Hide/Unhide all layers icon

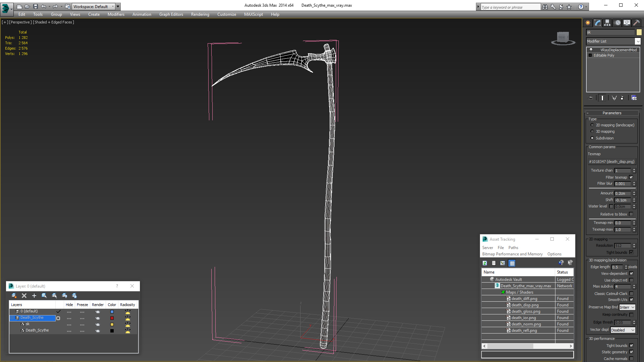click(x=64, y=295)
